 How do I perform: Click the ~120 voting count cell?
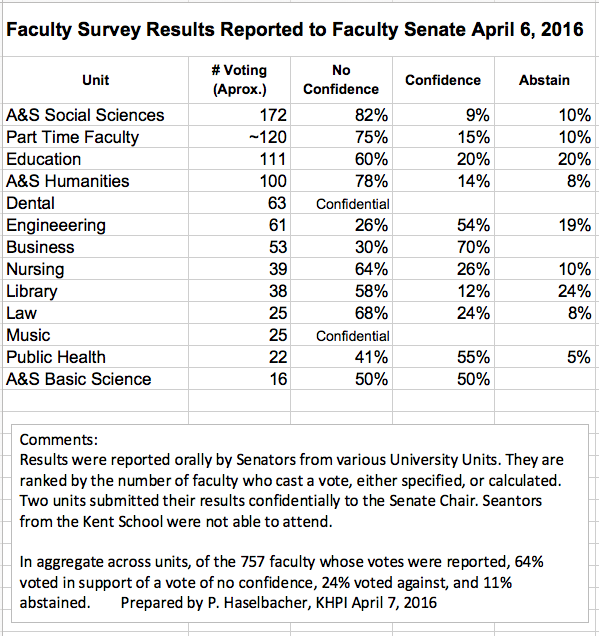click(239, 137)
